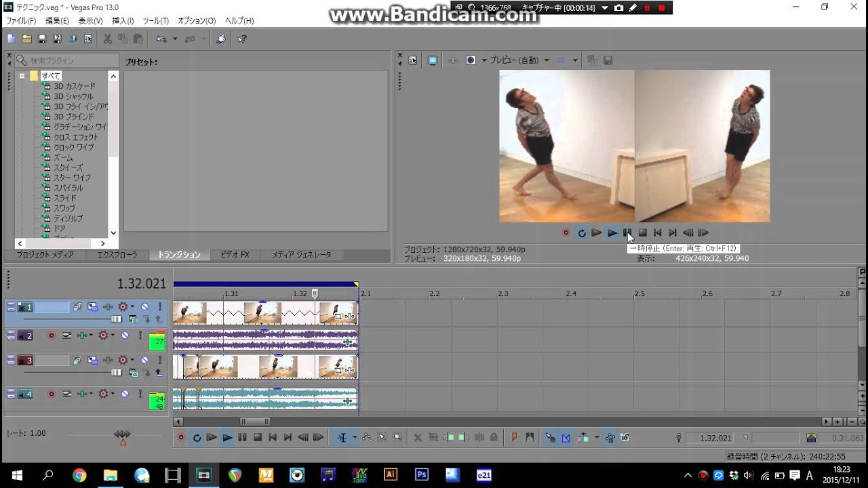Open track 2 Track FX dropdown

click(x=91, y=335)
